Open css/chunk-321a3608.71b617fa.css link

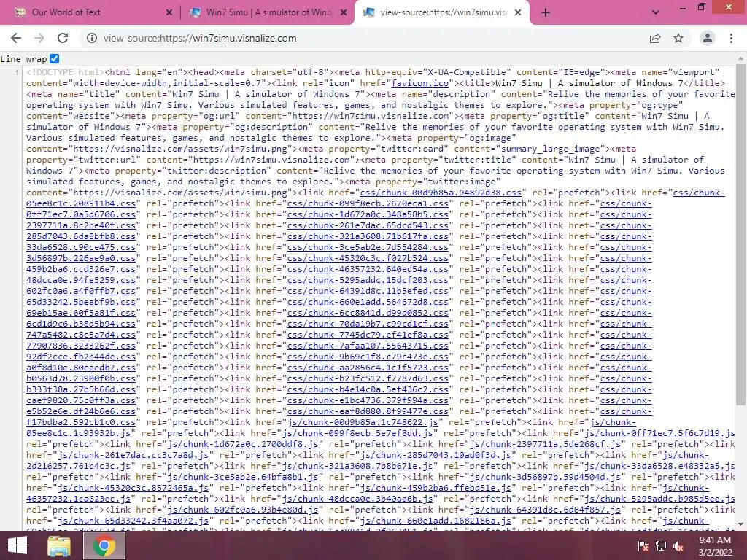tap(368, 236)
